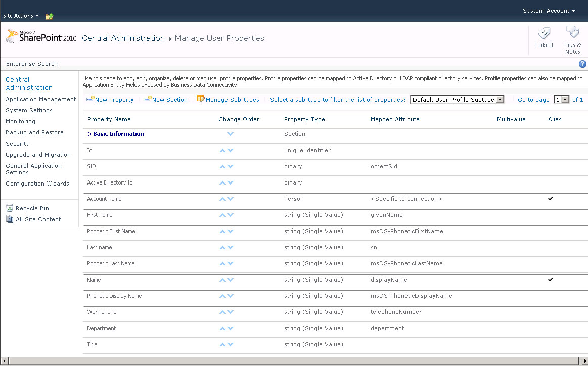The image size is (588, 366).
Task: Move Phonetic Last Name down
Action: (x=230, y=263)
